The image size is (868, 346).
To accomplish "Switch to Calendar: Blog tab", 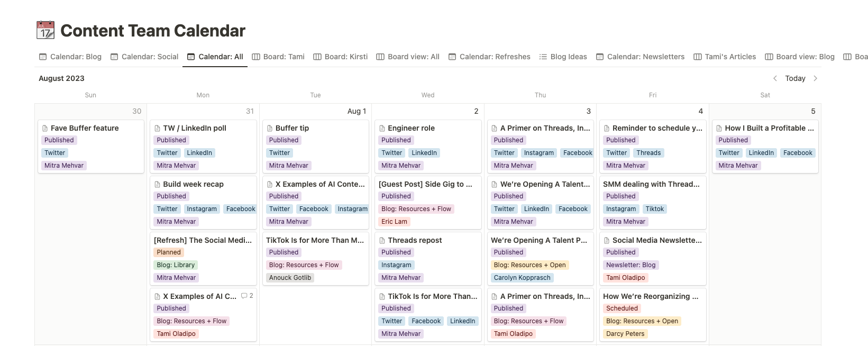I will pyautogui.click(x=70, y=57).
